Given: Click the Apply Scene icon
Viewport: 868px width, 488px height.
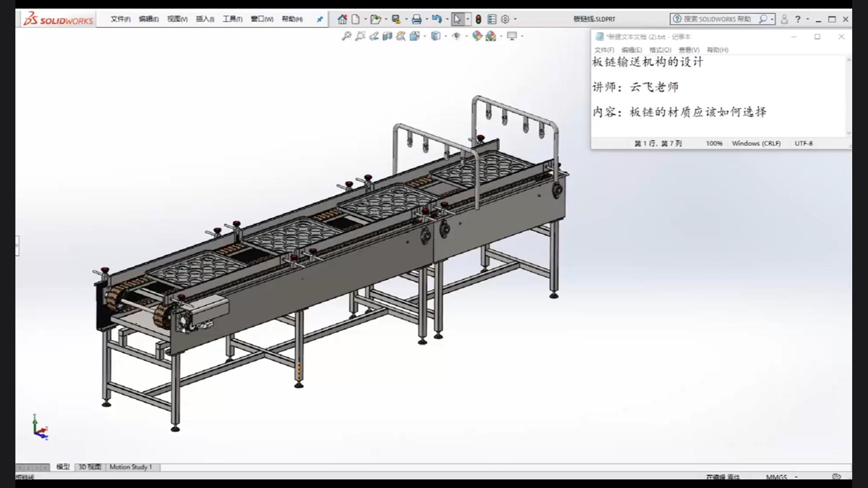Looking at the screenshot, I should [491, 36].
